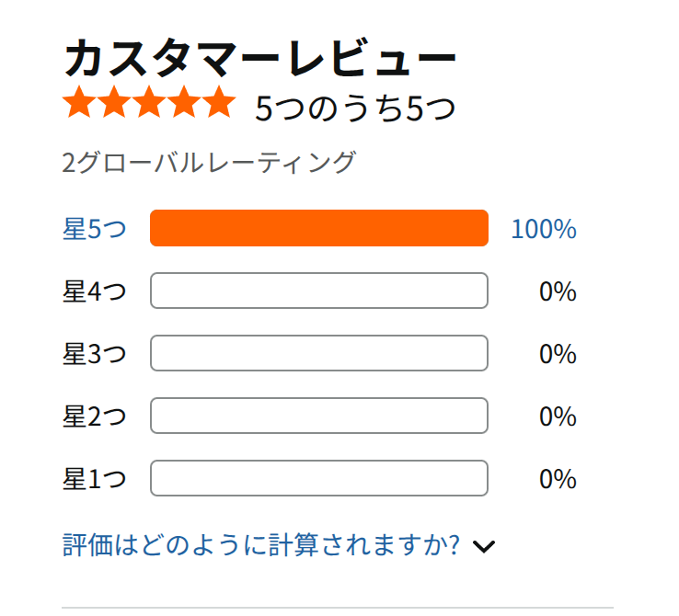Click the fifth orange rating star
This screenshot has height=616, width=679.
point(219,102)
